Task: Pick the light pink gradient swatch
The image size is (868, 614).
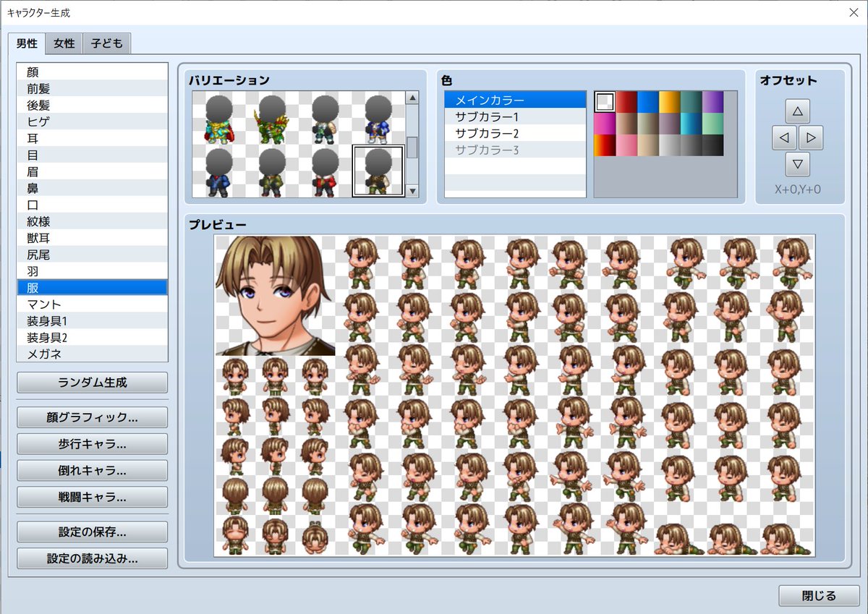Action: click(x=626, y=145)
